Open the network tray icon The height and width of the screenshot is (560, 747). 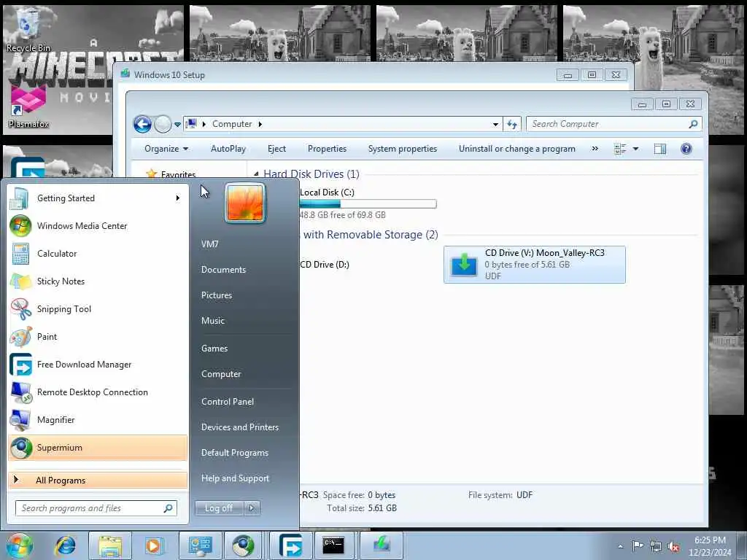coord(656,547)
